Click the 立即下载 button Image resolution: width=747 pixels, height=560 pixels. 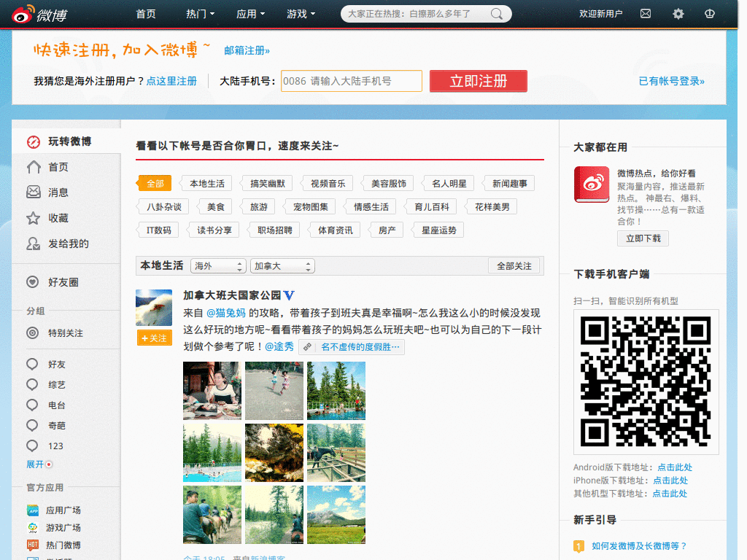(x=643, y=238)
